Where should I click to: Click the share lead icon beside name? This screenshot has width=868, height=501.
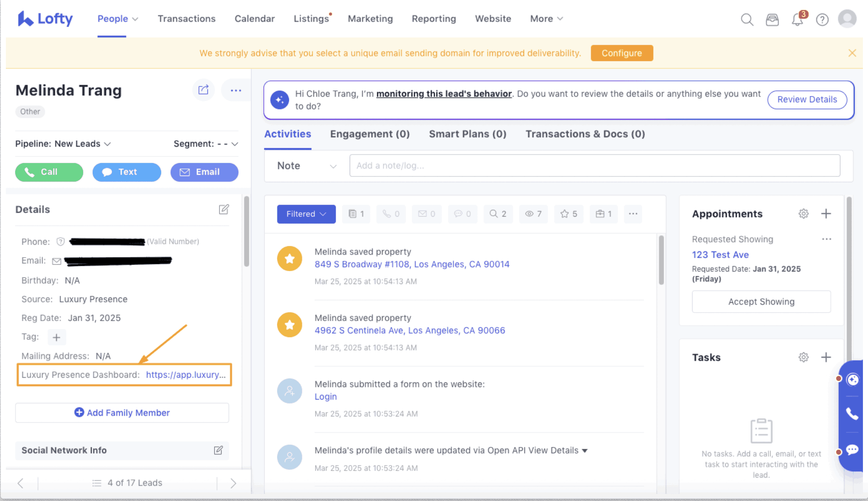[203, 90]
